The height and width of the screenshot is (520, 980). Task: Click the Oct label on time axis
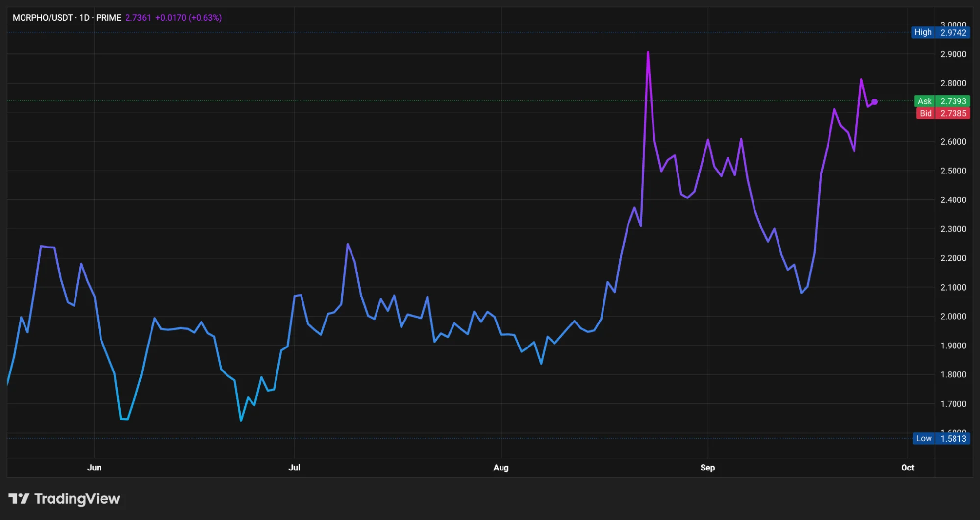907,468
